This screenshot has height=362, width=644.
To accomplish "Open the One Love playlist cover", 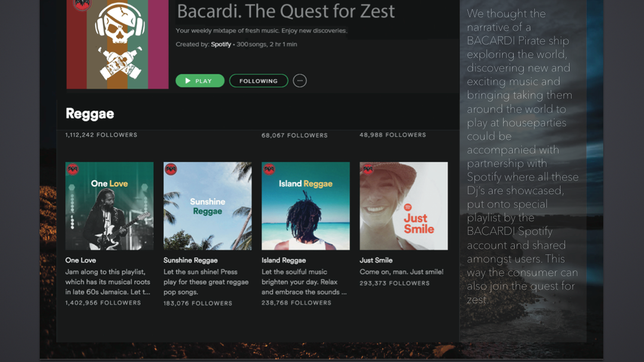I will pyautogui.click(x=109, y=206).
